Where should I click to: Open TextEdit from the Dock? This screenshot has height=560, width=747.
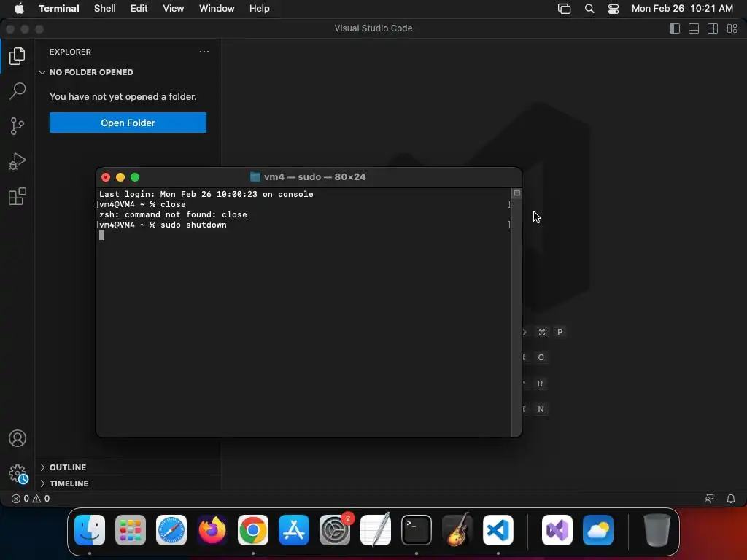[376, 530]
